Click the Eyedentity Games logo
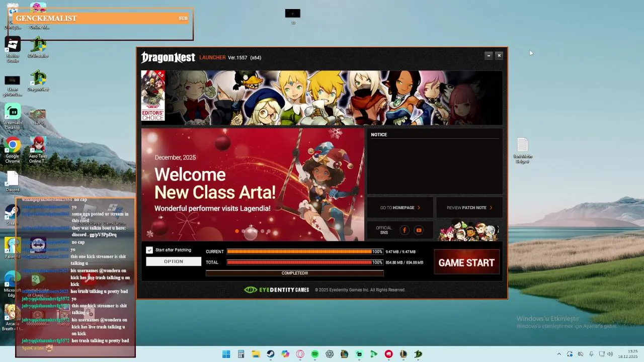644x362 pixels. 276,290
